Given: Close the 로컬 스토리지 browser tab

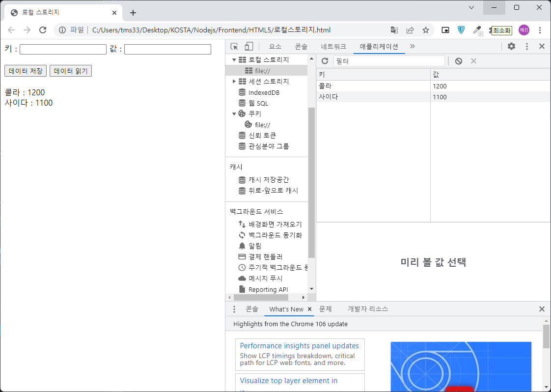Looking at the screenshot, I should (114, 13).
